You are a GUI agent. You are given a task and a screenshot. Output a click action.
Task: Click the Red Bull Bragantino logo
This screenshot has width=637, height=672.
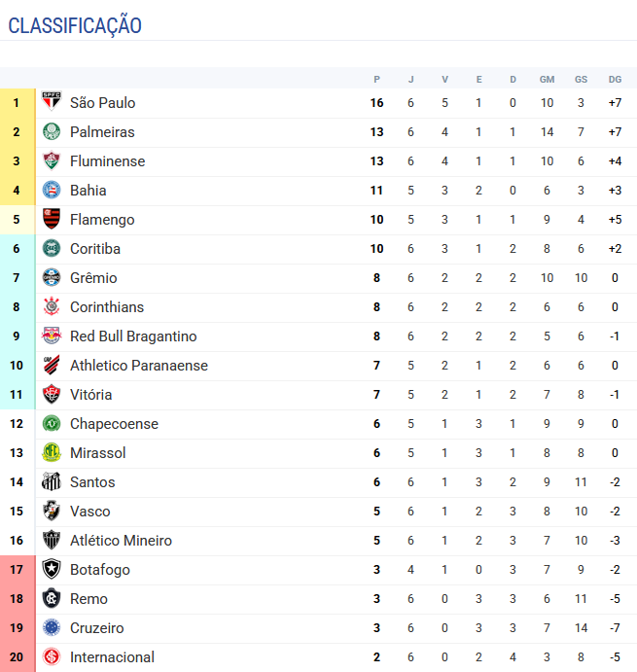pos(52,336)
